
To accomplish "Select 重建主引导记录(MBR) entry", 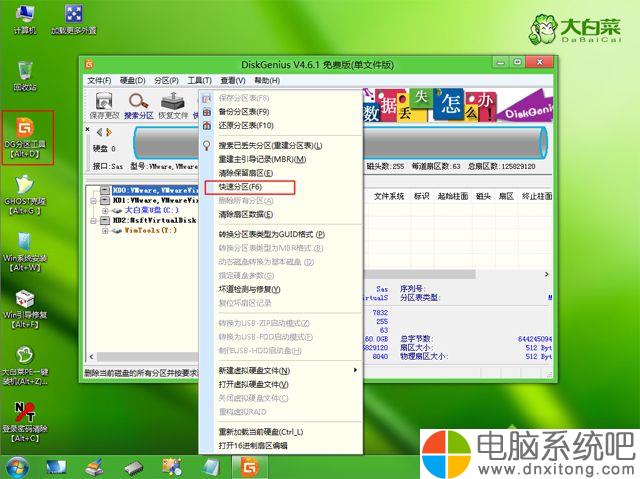I will [281, 160].
